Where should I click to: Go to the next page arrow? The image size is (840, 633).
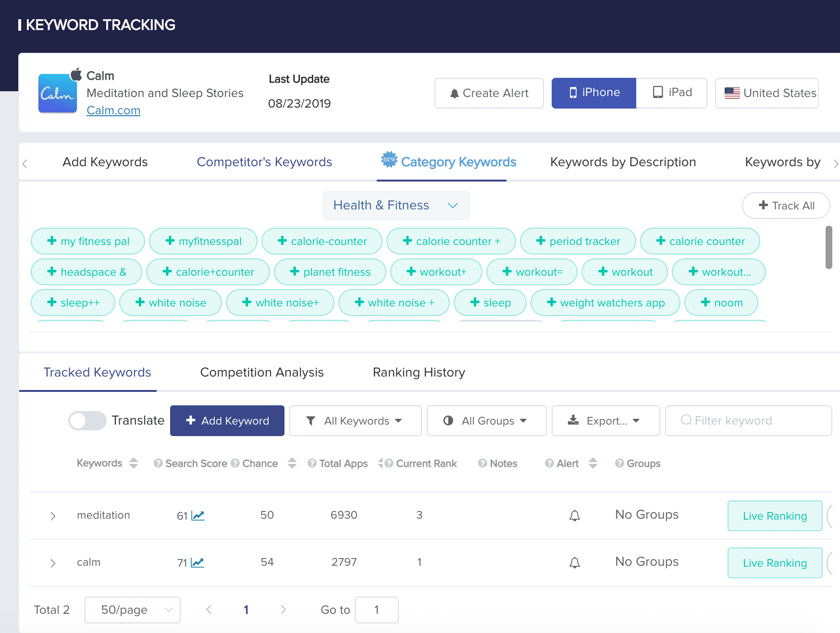[283, 609]
